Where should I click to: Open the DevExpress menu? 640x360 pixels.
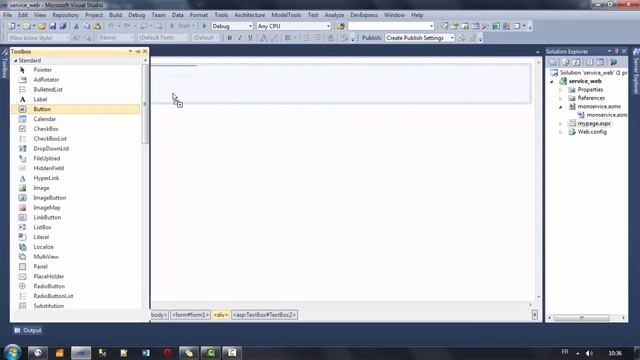364,15
